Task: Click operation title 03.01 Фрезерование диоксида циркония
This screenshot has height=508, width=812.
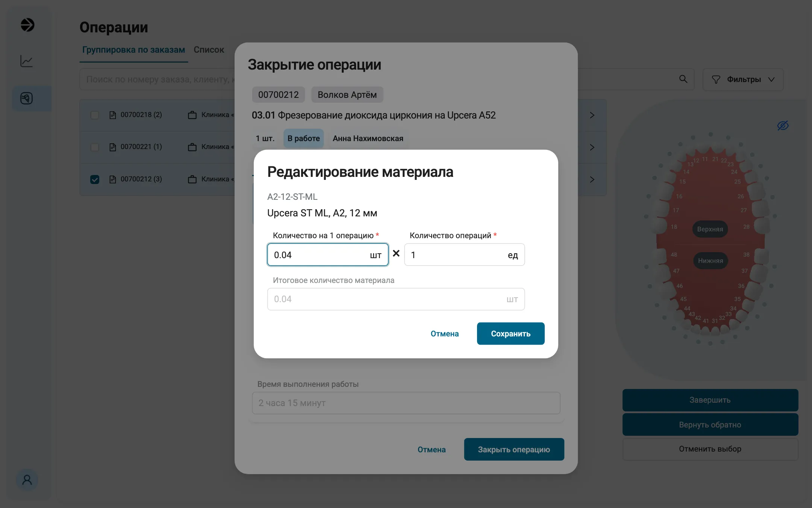Action: (374, 115)
